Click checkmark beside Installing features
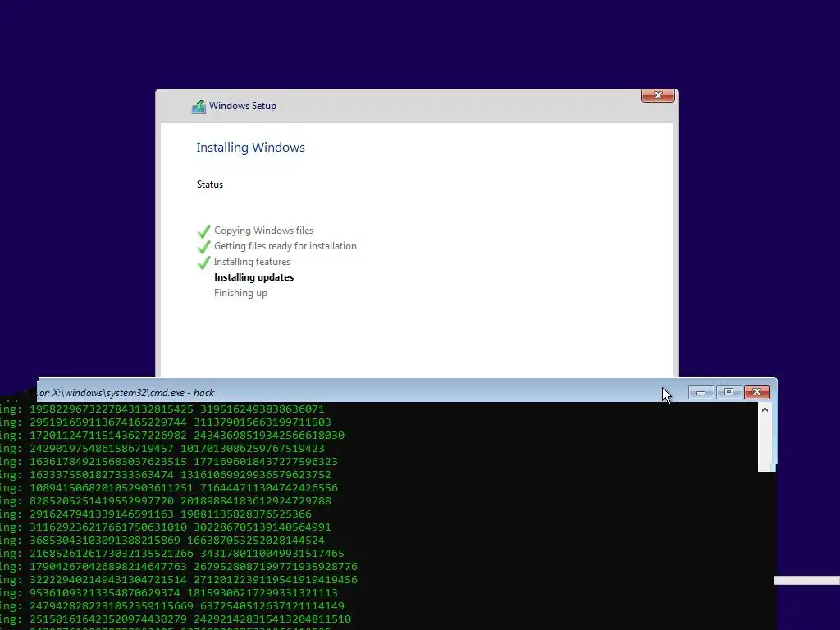The width and height of the screenshot is (840, 630). click(203, 262)
